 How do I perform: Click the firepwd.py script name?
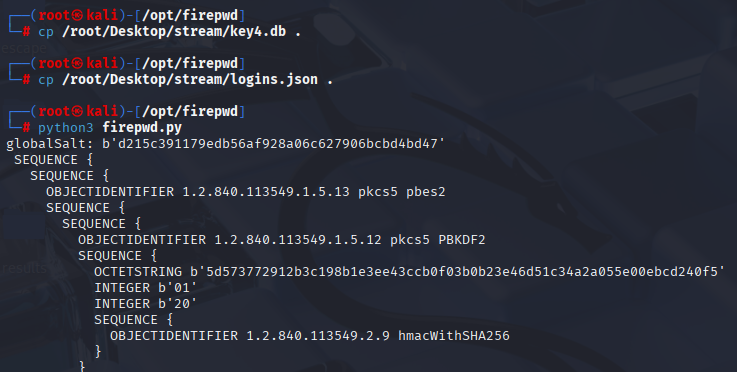tap(142, 127)
